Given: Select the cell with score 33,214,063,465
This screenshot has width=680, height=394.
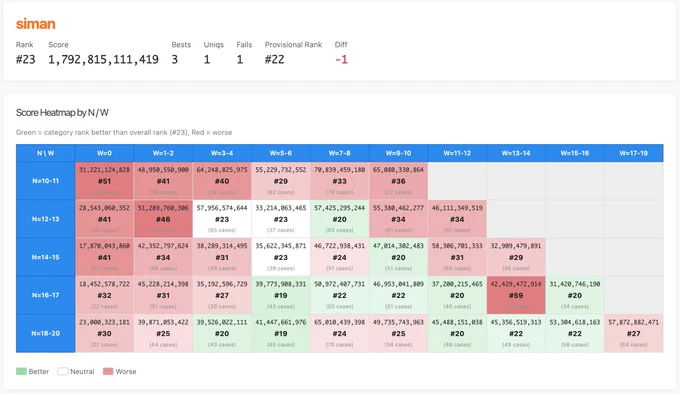Looking at the screenshot, I should [x=281, y=219].
